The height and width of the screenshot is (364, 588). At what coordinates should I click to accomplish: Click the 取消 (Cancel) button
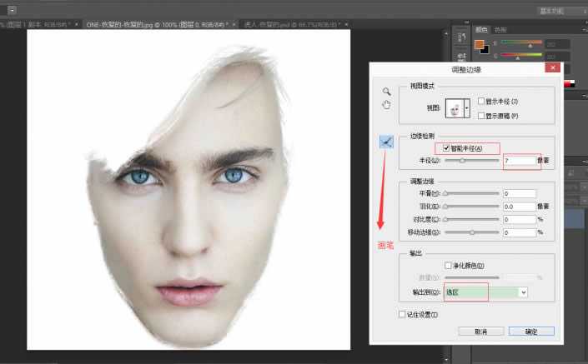pos(480,331)
